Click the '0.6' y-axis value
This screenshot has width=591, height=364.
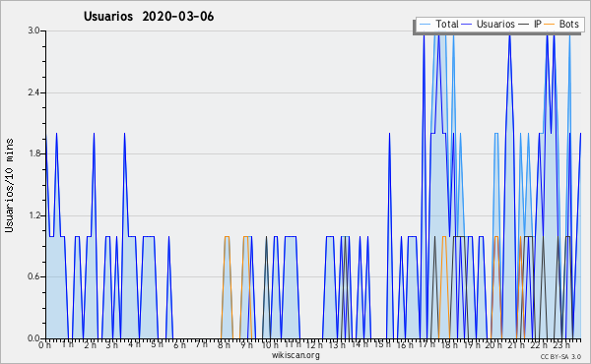(x=33, y=276)
